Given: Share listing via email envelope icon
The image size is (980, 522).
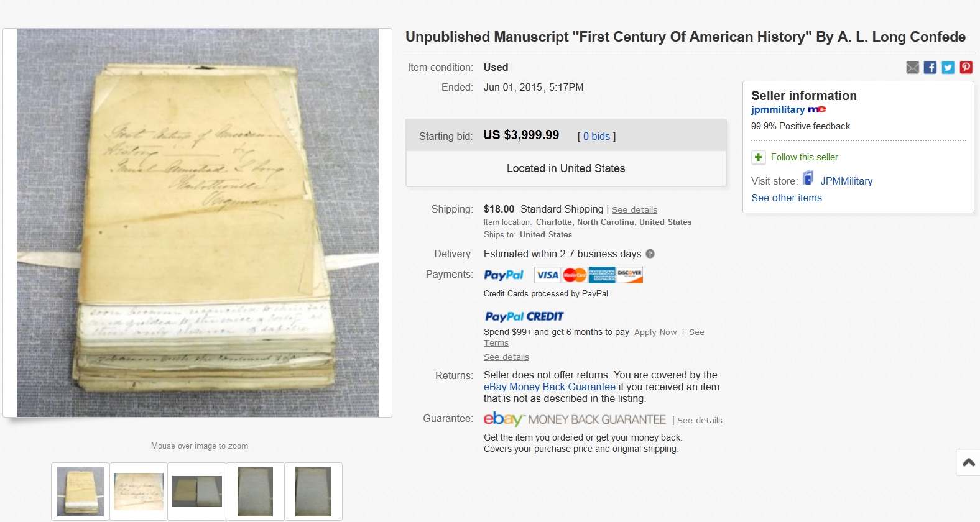Looking at the screenshot, I should (x=912, y=67).
